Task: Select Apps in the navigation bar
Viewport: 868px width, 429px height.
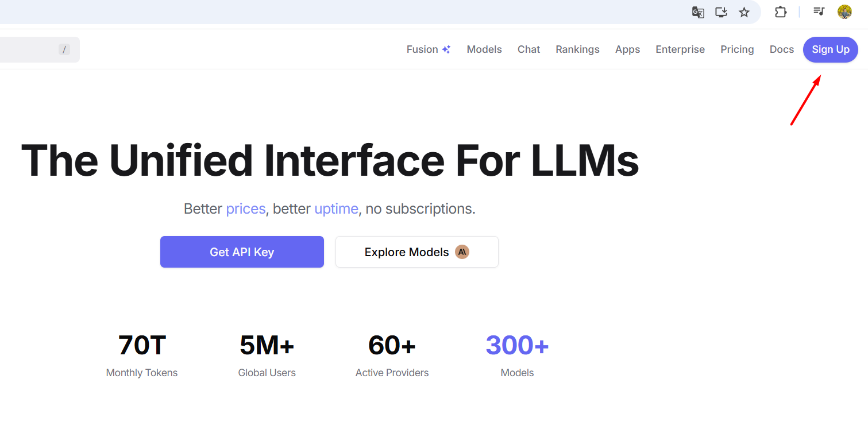Action: tap(627, 49)
